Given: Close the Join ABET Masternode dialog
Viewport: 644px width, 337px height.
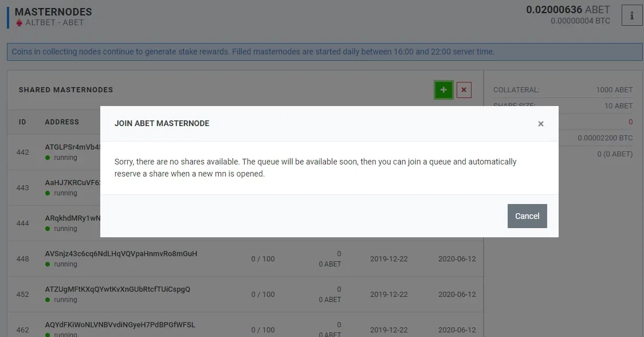Looking at the screenshot, I should (x=540, y=124).
